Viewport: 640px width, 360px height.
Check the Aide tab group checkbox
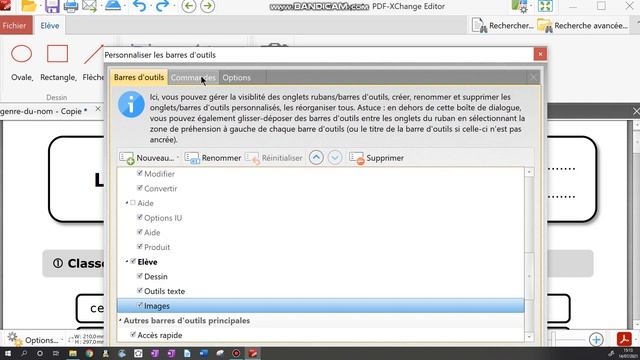point(133,203)
